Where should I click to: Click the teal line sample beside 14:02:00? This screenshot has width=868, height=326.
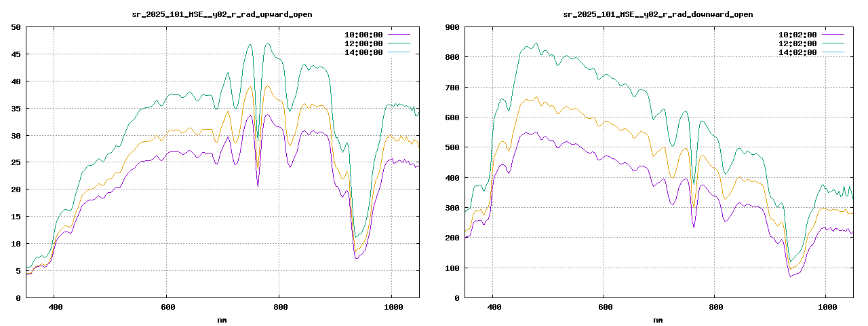click(833, 52)
